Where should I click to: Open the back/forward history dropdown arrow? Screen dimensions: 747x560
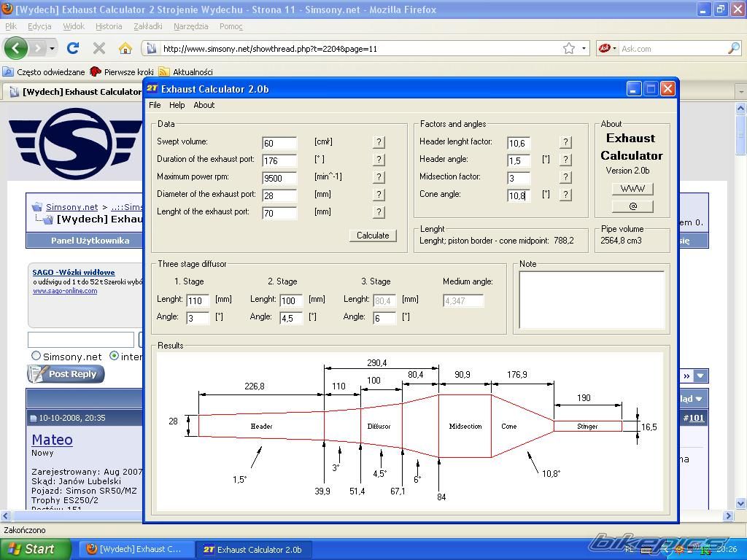click(x=52, y=49)
